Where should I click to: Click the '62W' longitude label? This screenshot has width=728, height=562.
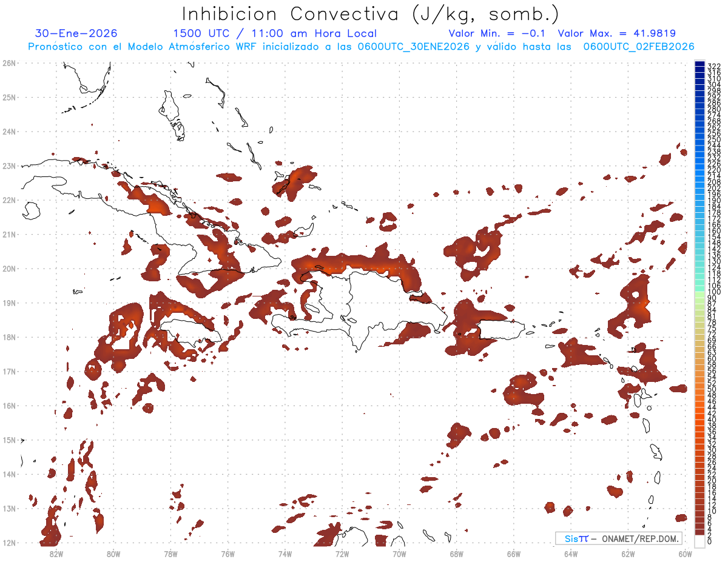[x=628, y=554]
